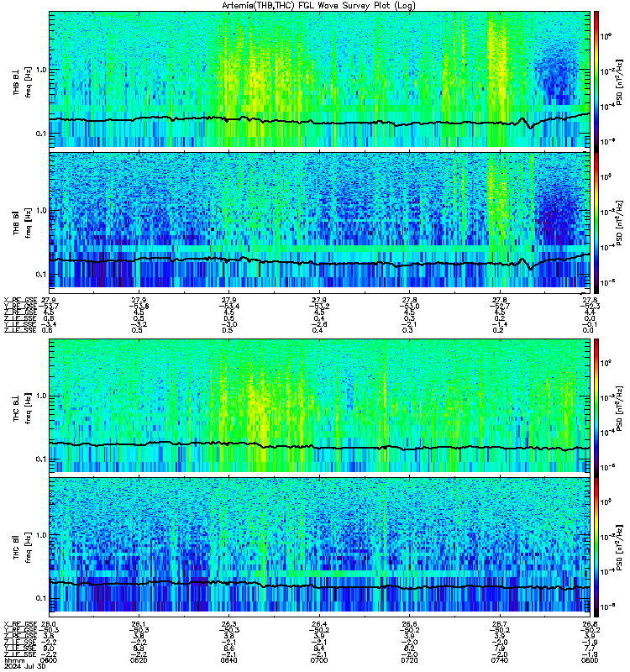Click the THC X_RE_GSE value 26.1
Viewport: 630px width, 672px height.
pyautogui.click(x=139, y=624)
